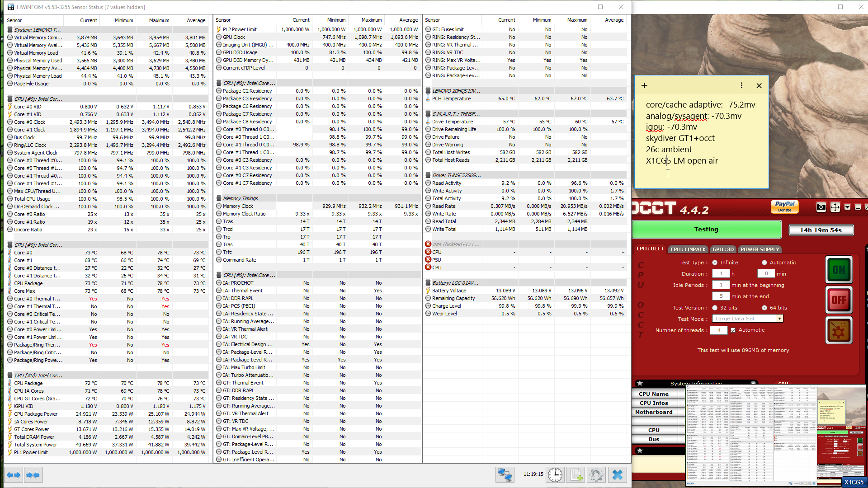Image resolution: width=868 pixels, height=488 pixels.
Task: Click the OCCT move-window cross-arrows icon
Action: point(835,207)
